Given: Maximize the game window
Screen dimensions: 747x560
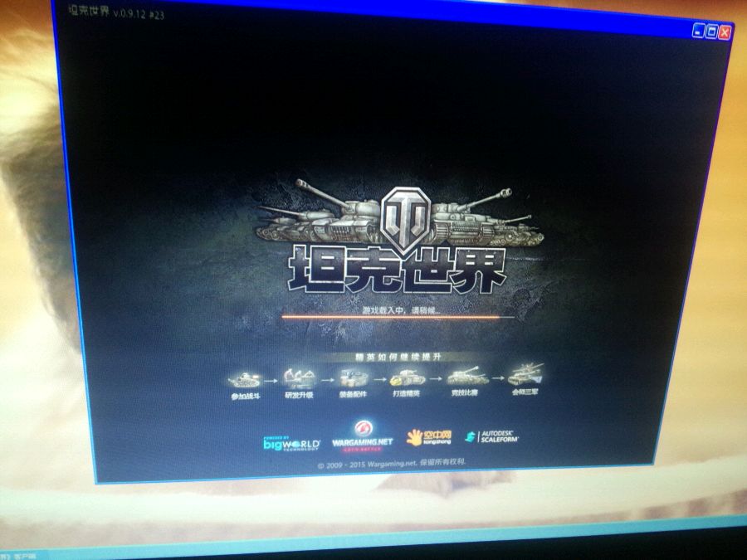Looking at the screenshot, I should 712,32.
